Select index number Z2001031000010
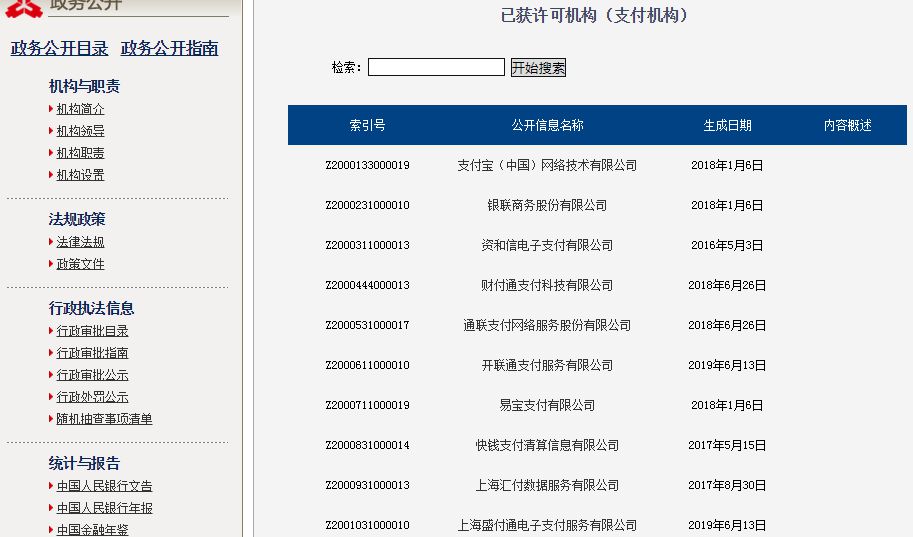This screenshot has width=913, height=537. [x=367, y=525]
